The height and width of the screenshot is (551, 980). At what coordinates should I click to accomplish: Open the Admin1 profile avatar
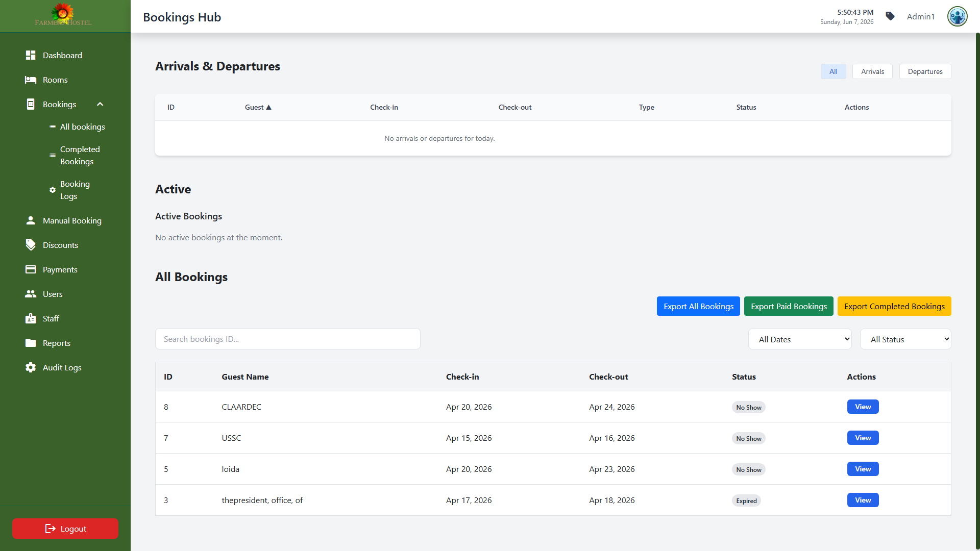coord(958,16)
